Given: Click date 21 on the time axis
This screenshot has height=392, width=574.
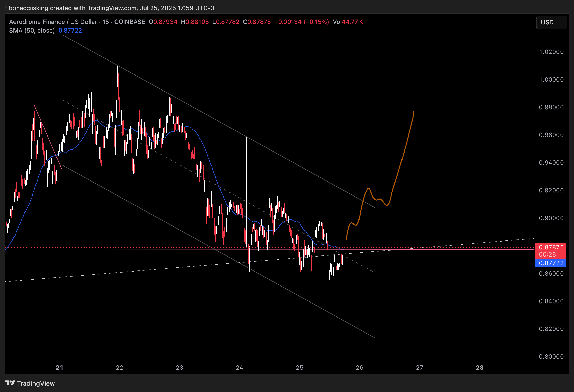Looking at the screenshot, I should coord(60,368).
